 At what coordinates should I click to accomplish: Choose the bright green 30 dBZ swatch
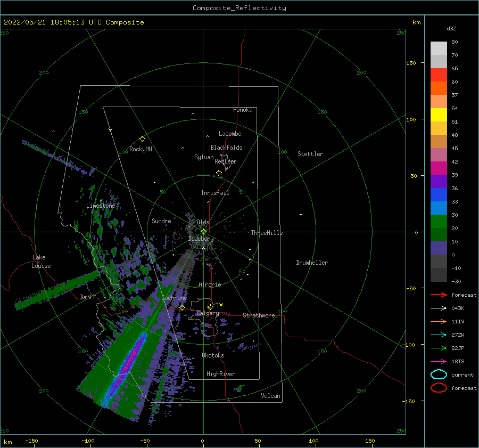(439, 221)
